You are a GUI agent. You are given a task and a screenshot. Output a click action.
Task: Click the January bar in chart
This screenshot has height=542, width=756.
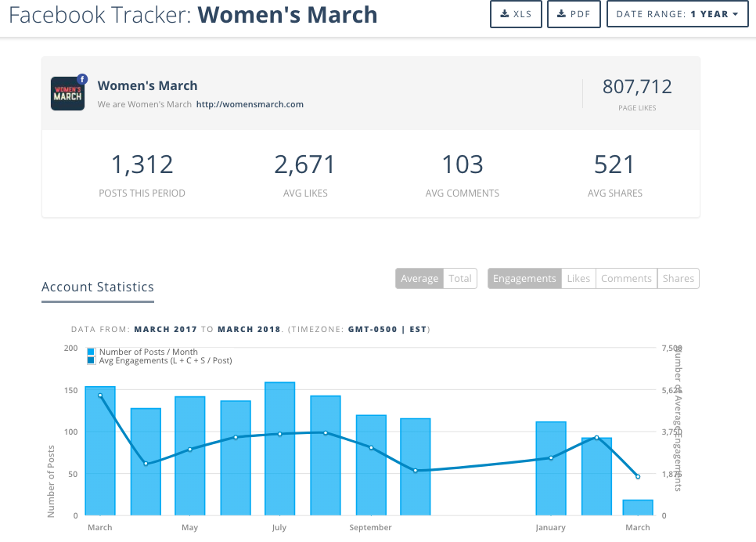click(x=551, y=468)
